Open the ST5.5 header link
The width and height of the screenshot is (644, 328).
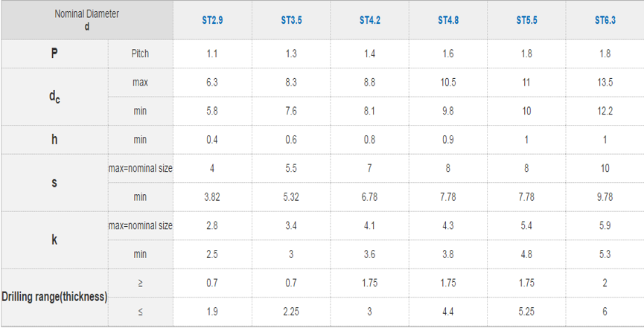pyautogui.click(x=526, y=20)
